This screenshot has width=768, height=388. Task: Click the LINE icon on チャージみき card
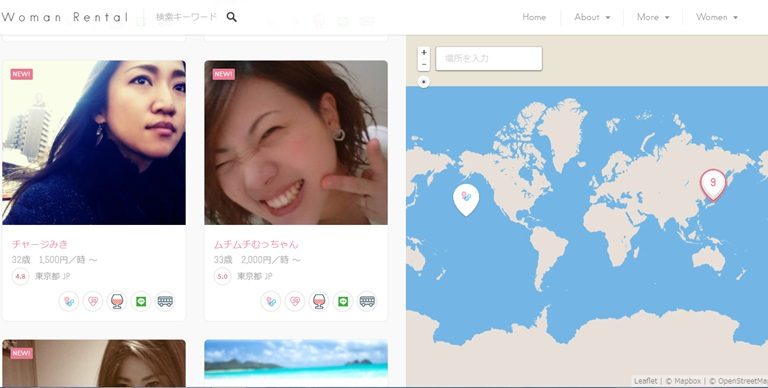(x=141, y=301)
